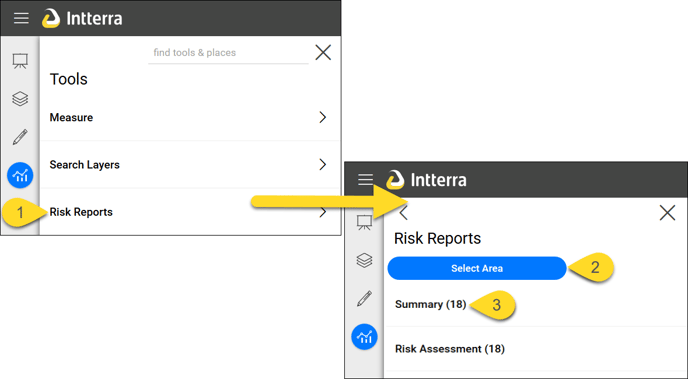
Task: Expand the Measure chevron arrow
Action: point(323,117)
